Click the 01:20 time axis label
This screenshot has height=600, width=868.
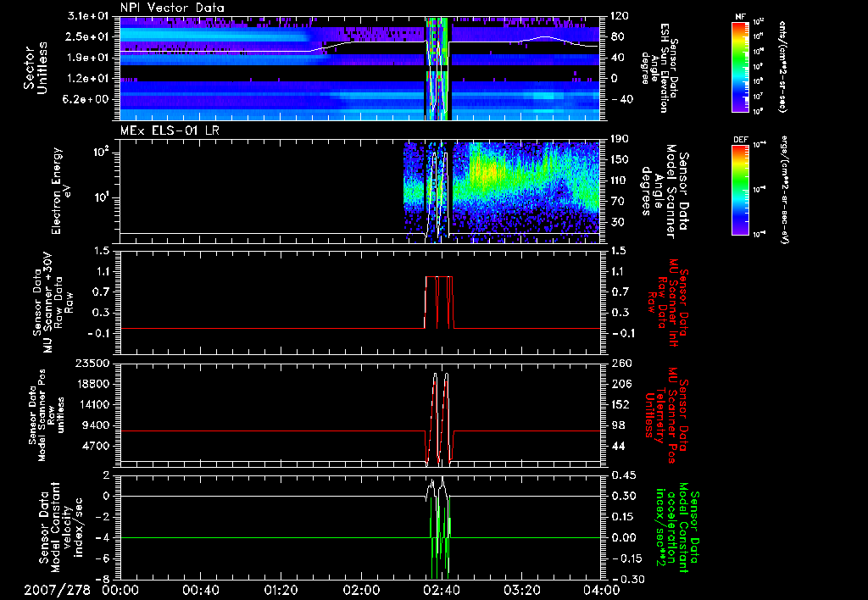point(281,590)
